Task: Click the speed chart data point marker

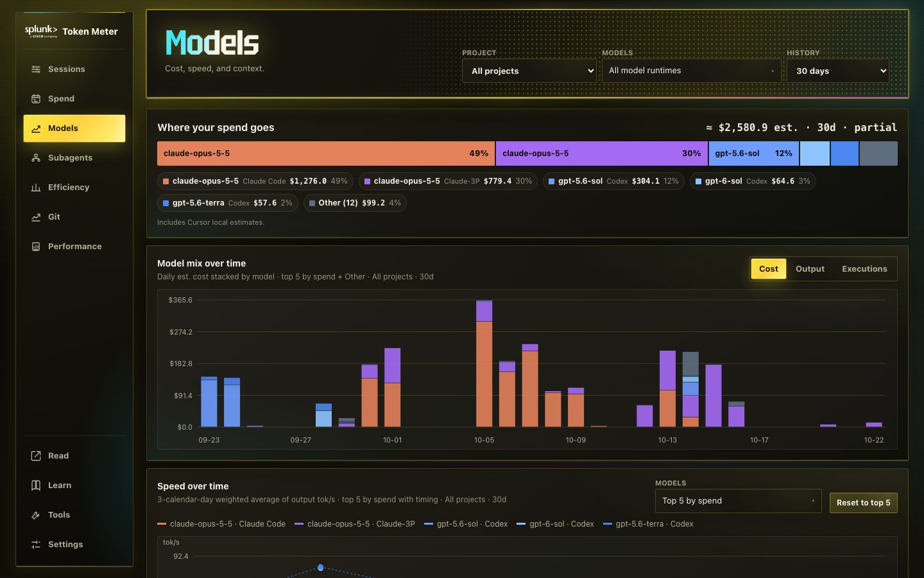Action: tap(321, 568)
